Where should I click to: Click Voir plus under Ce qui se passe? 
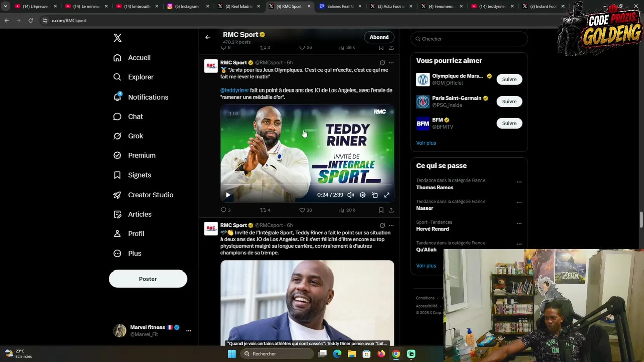click(426, 266)
